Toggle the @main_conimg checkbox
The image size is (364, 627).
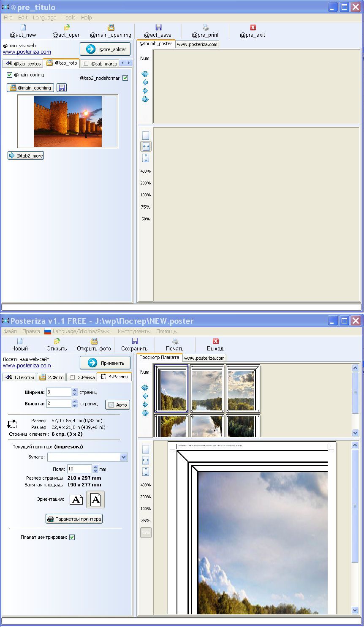(9, 75)
